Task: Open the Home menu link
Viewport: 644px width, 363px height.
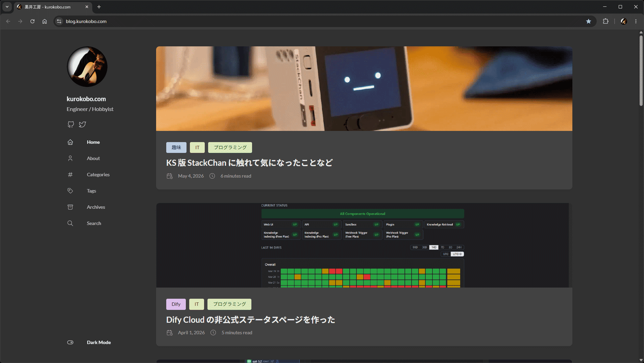Action: pos(93,142)
